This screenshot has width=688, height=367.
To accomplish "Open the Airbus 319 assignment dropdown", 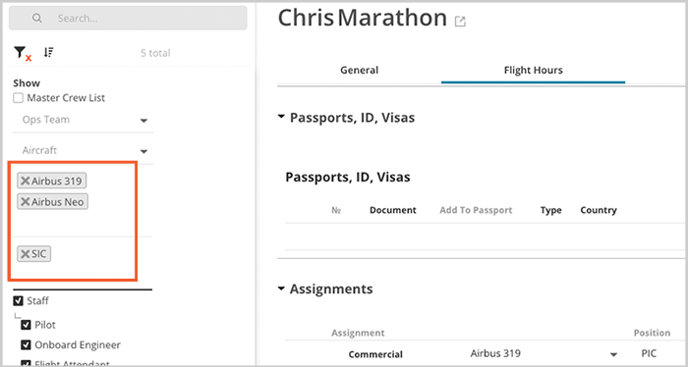I will click(614, 354).
